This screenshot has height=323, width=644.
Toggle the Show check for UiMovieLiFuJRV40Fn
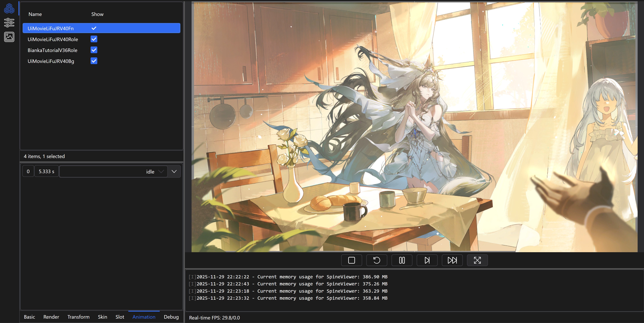point(94,28)
